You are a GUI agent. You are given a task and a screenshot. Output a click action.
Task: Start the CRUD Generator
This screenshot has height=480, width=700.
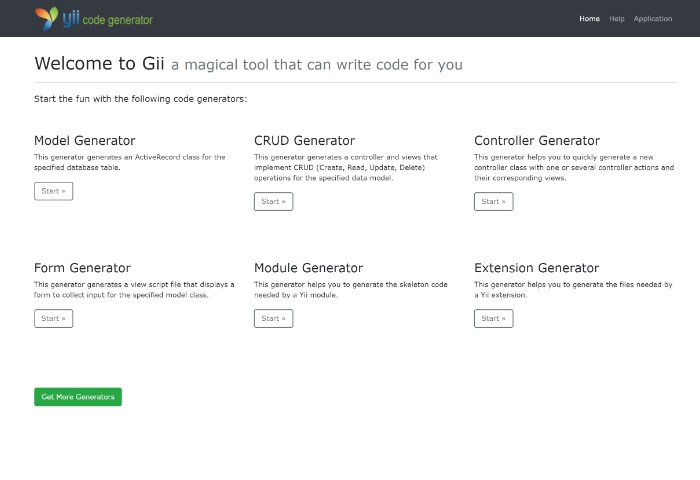[x=273, y=201]
